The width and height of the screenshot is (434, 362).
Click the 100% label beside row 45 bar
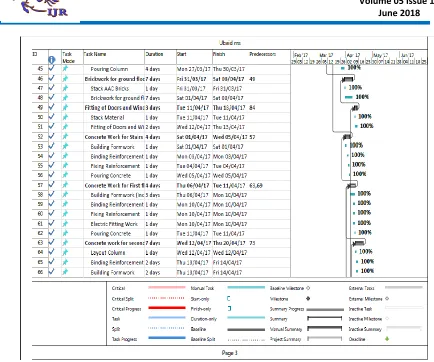pos(354,68)
